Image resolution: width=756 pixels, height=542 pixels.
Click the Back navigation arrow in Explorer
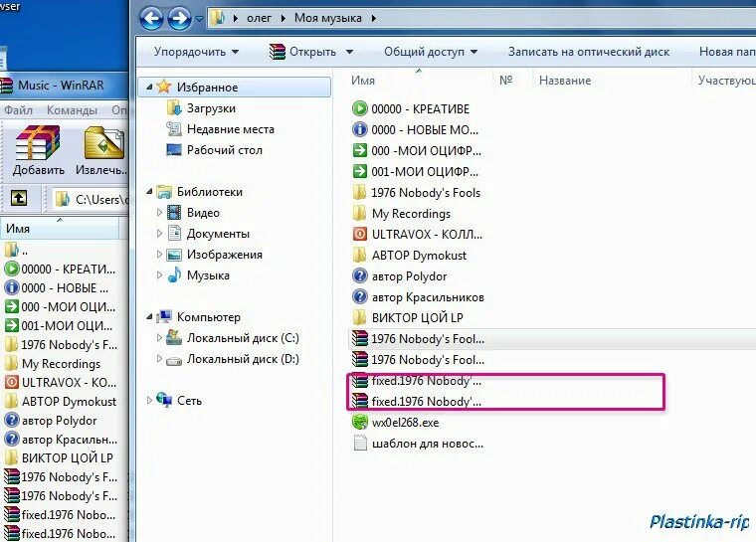(x=151, y=18)
